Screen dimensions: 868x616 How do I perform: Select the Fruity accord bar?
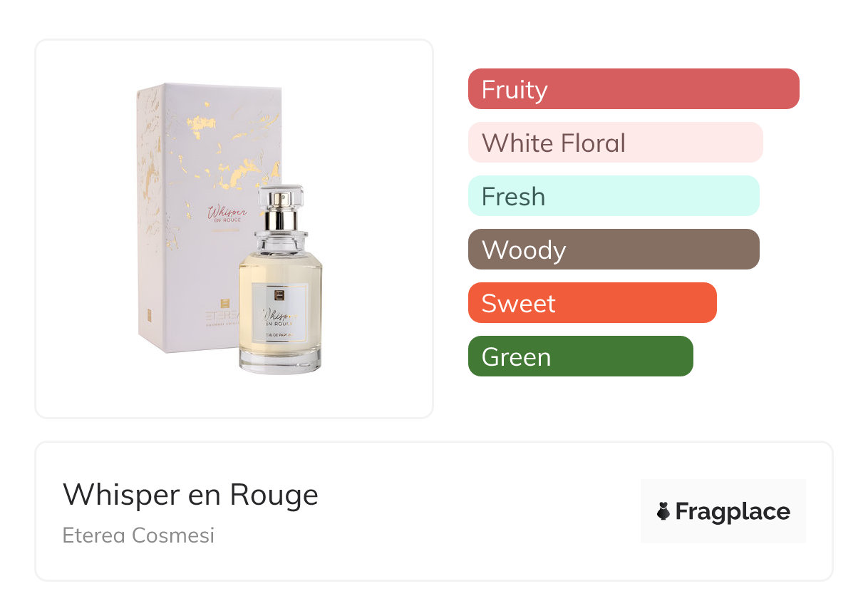(x=634, y=89)
